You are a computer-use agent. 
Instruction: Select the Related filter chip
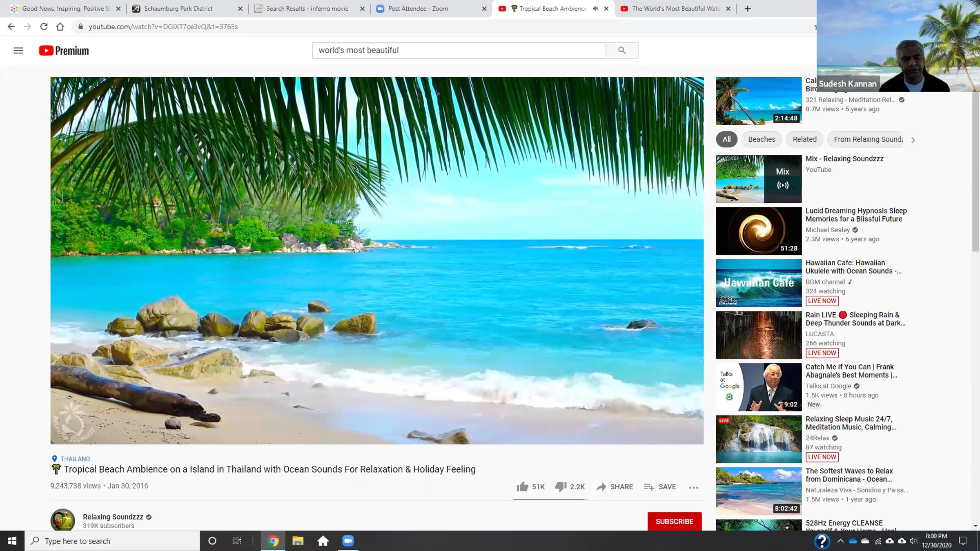[x=804, y=139]
